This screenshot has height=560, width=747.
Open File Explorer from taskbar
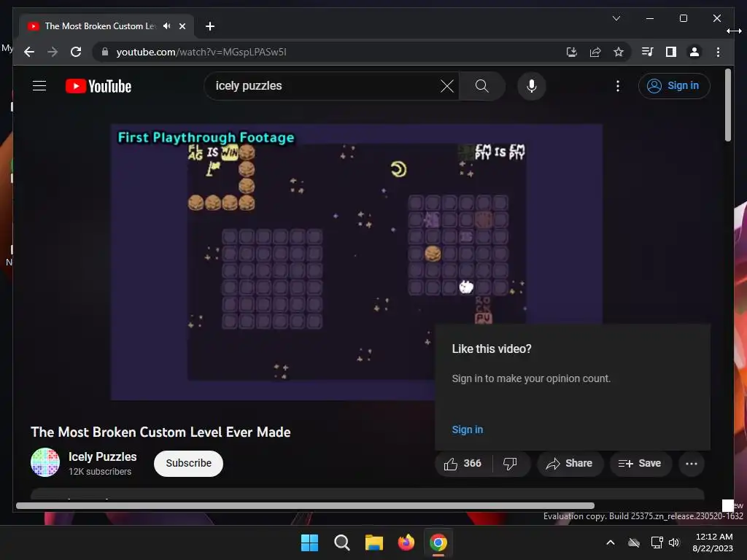coord(374,542)
